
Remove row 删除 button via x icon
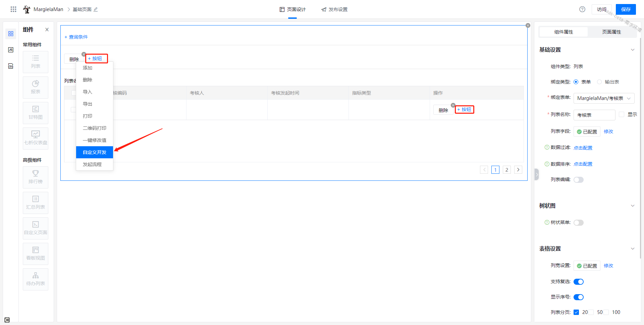click(453, 105)
